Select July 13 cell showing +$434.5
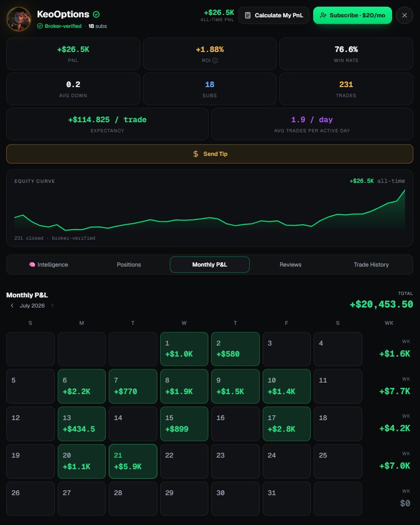The height and width of the screenshot is (525, 420). click(82, 424)
